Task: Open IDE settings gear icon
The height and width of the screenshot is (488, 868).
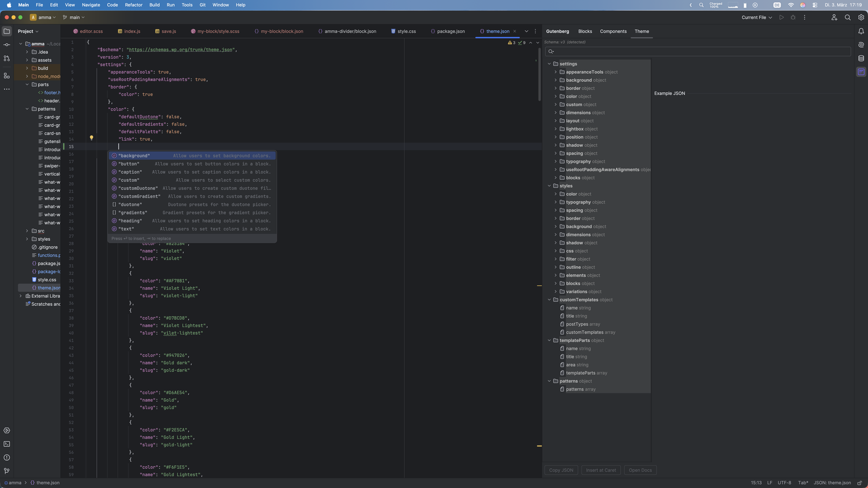Action: coord(861,17)
